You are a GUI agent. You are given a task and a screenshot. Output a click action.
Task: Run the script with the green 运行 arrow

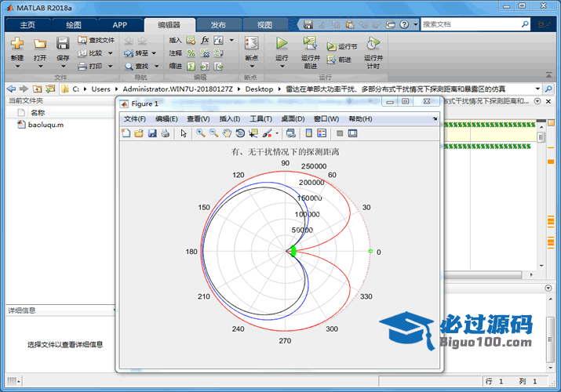(x=282, y=43)
